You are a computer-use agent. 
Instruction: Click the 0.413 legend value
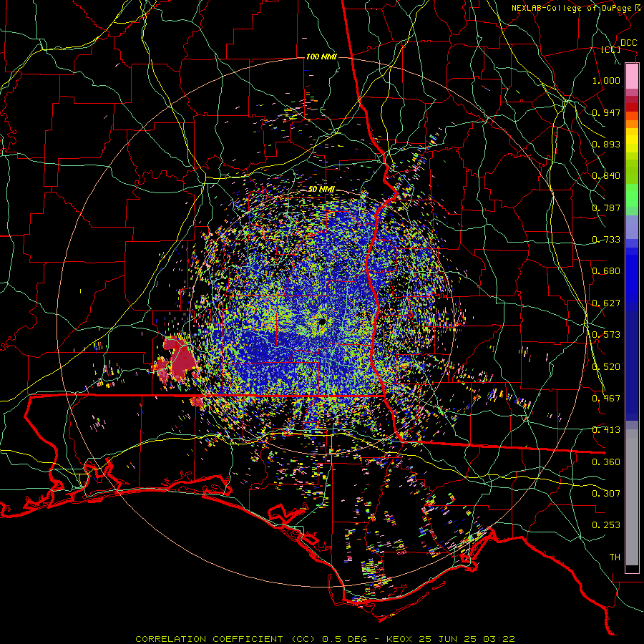click(x=606, y=430)
